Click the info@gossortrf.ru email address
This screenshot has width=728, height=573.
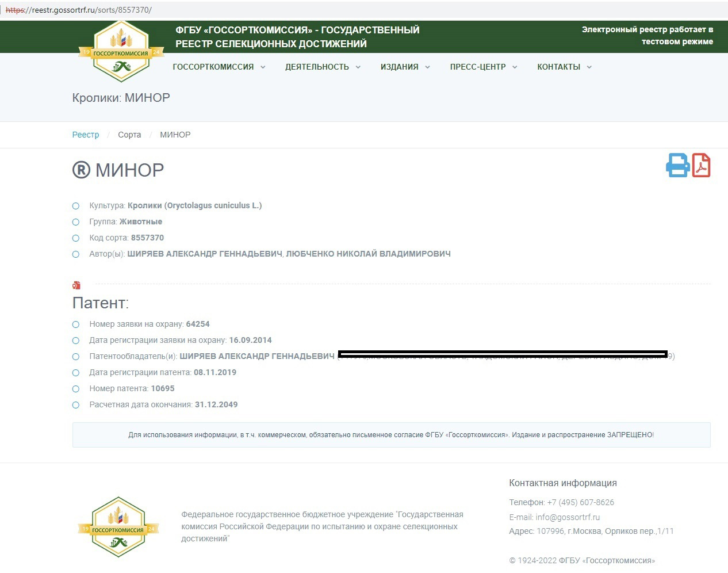[567, 517]
